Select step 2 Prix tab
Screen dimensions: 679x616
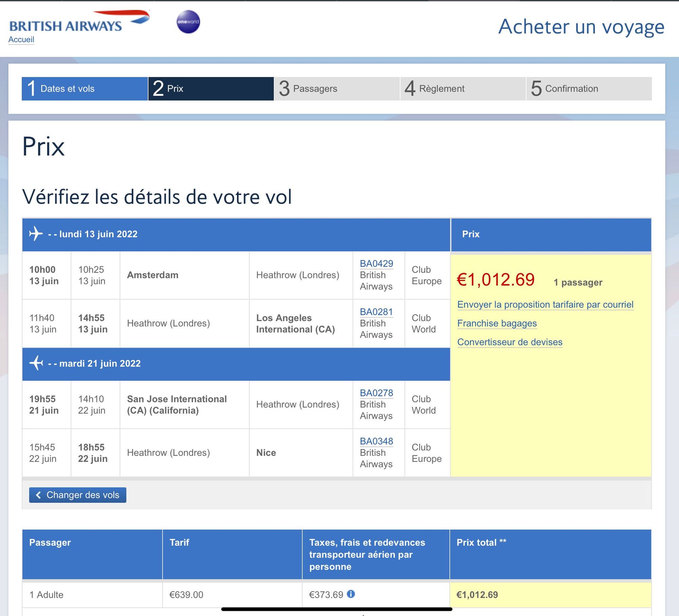[211, 89]
